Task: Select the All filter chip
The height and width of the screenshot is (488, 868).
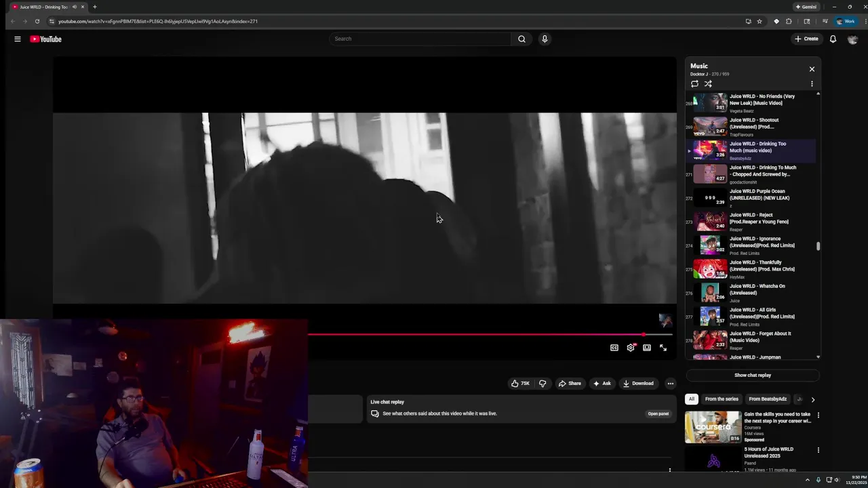Action: [x=691, y=399]
